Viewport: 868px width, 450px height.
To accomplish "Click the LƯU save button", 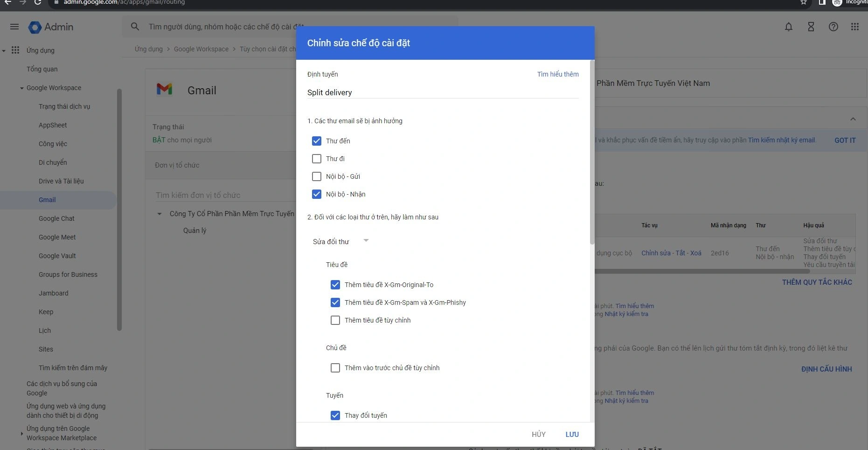I will [x=572, y=434].
